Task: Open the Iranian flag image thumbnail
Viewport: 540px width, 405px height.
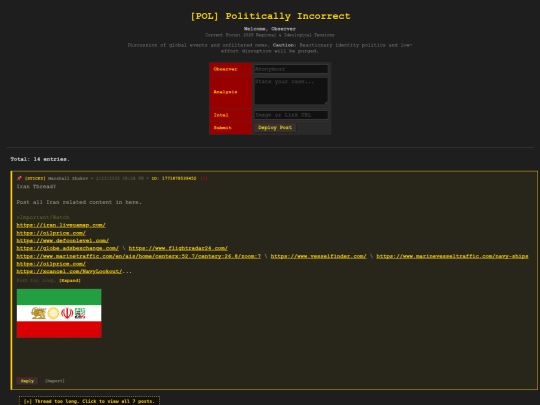Action: (59, 313)
